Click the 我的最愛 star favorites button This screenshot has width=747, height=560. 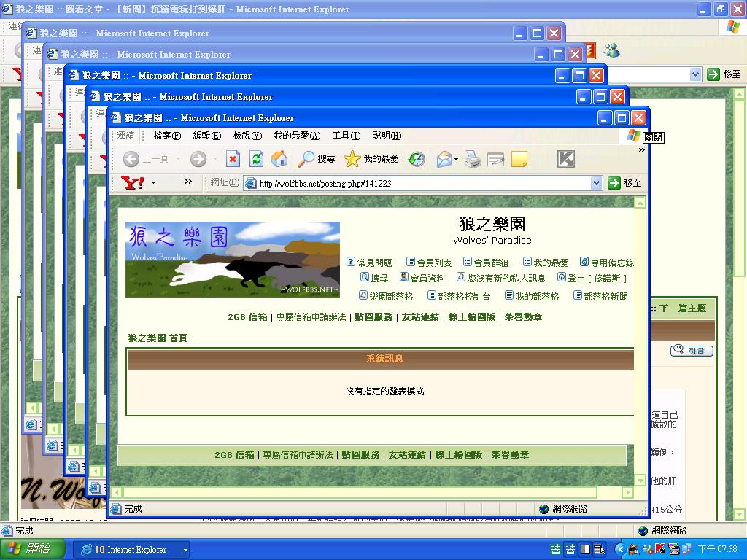[x=371, y=159]
